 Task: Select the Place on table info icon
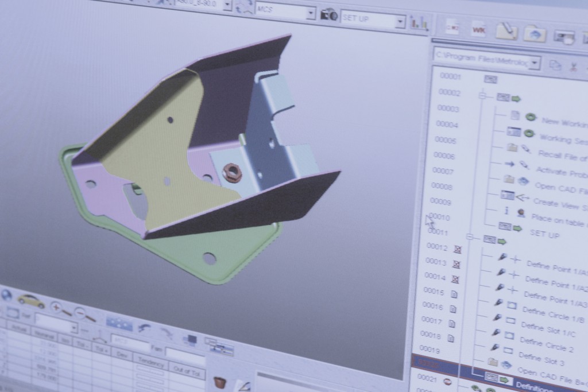(x=507, y=210)
